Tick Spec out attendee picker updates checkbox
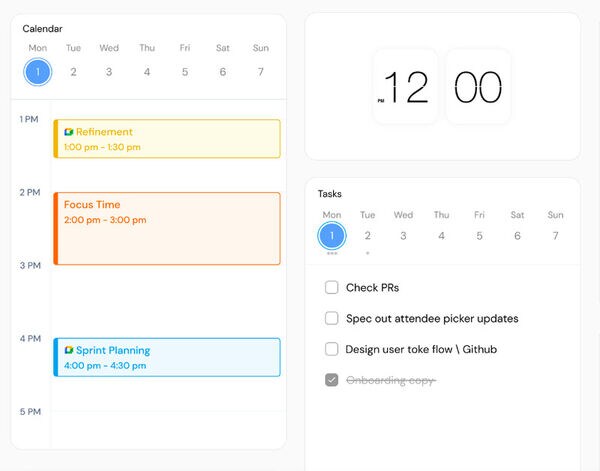The image size is (600, 471). (x=332, y=319)
